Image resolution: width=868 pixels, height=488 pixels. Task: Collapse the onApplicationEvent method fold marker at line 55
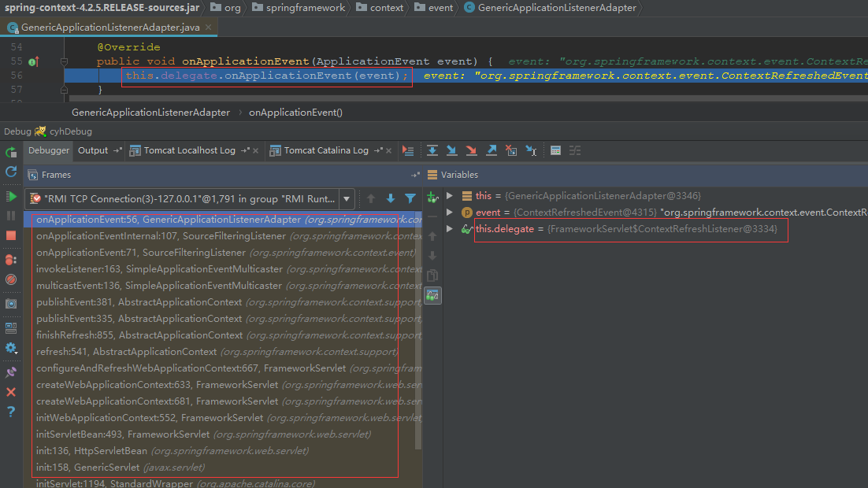coord(65,61)
